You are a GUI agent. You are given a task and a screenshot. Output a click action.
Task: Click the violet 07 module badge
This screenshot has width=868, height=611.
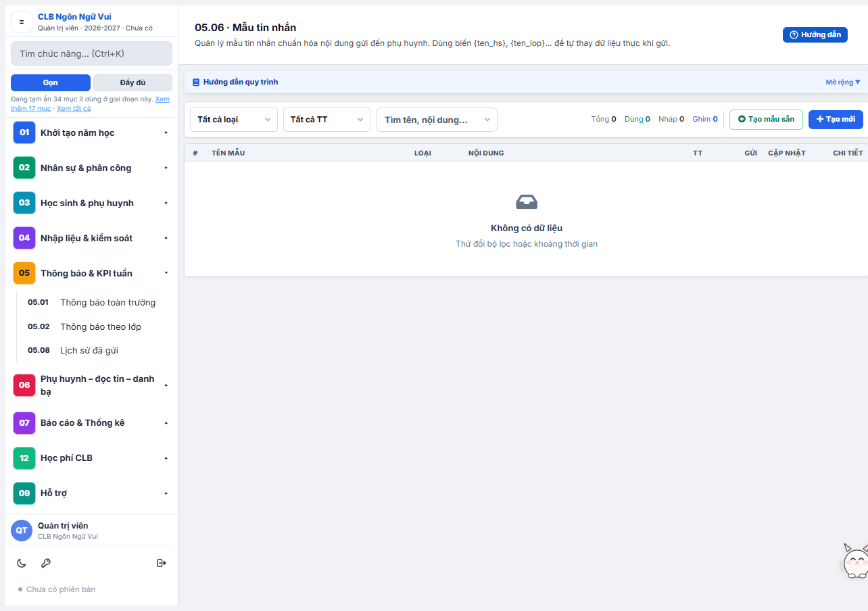pos(24,423)
